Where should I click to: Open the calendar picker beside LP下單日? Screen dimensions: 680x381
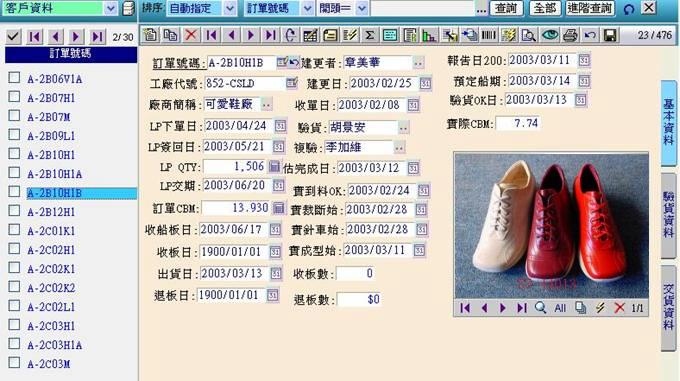pos(281,126)
